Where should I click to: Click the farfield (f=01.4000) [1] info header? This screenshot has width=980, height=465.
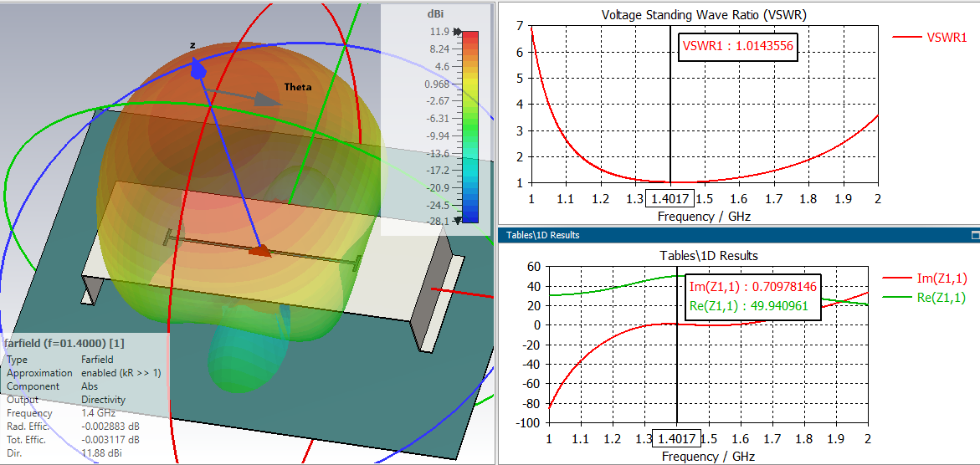point(64,343)
